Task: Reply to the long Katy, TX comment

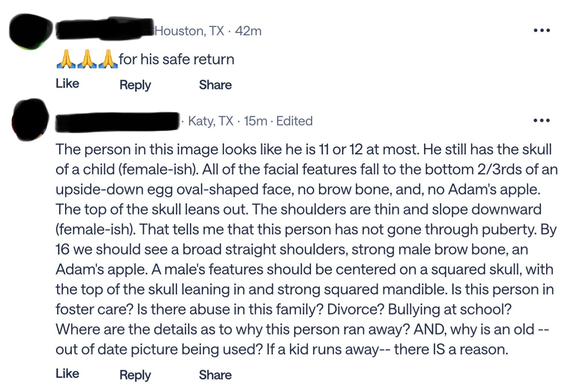Action: click(x=135, y=375)
